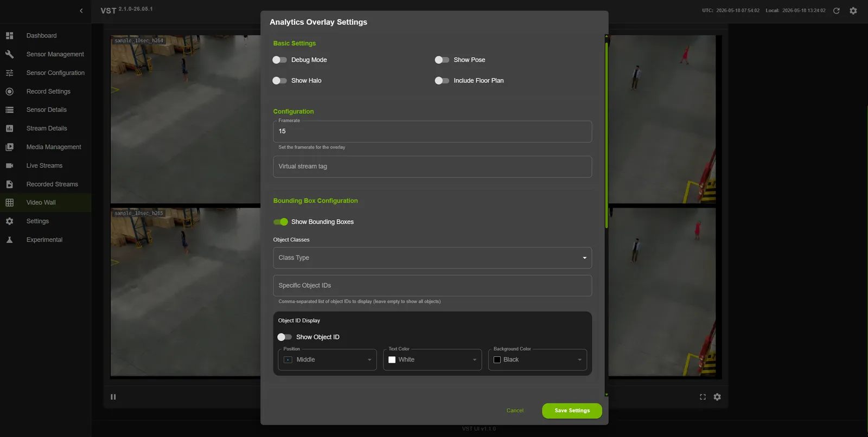868x437 pixels.
Task: Open video wall settings gear below the videos
Action: 717,397
